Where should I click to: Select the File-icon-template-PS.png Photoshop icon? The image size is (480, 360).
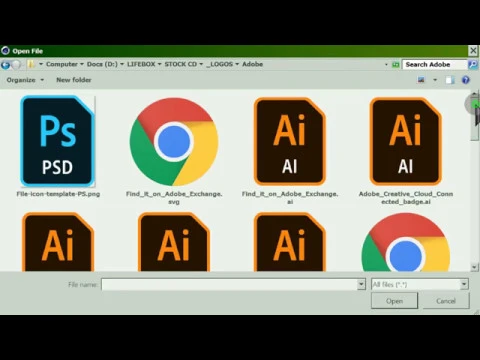[57, 141]
